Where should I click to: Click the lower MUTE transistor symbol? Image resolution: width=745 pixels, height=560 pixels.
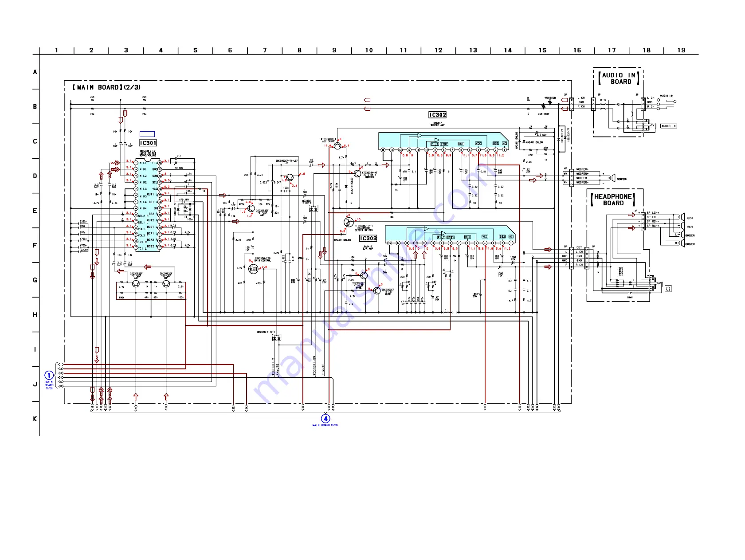(376, 290)
